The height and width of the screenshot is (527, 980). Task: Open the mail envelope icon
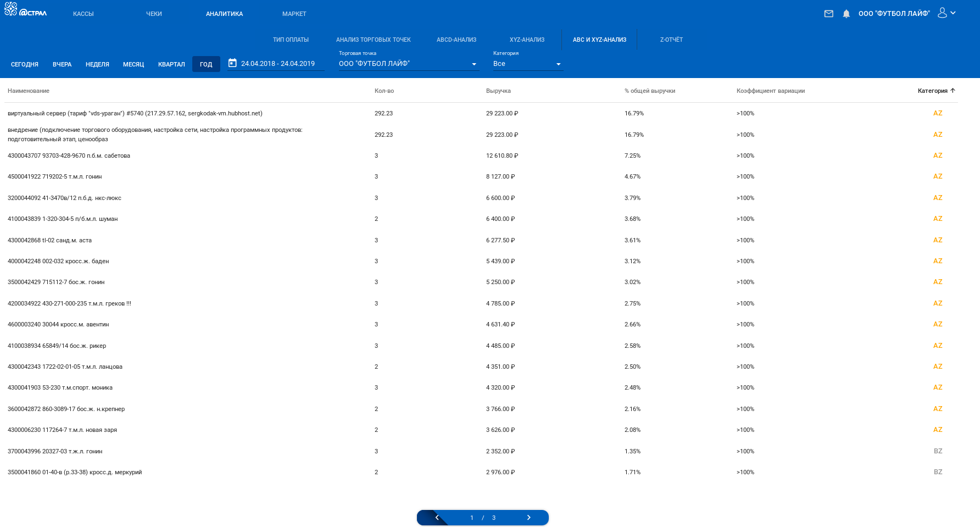click(x=828, y=14)
